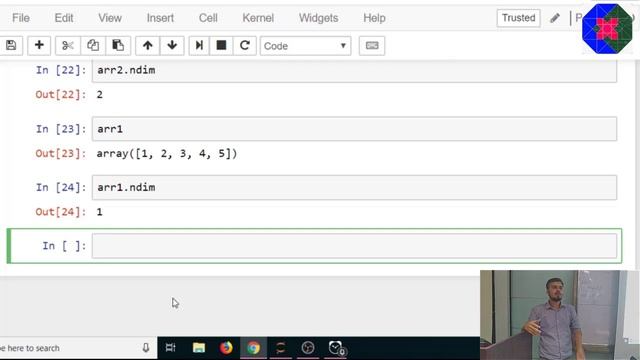Image resolution: width=640 pixels, height=360 pixels.
Task: Open the Edit menu
Action: (64, 18)
